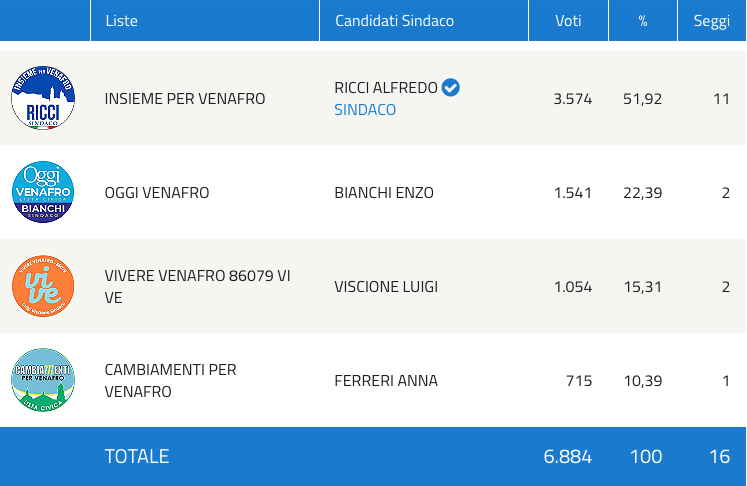Click the Insieme per Venafro Ricci logo
The width and height of the screenshot is (747, 486).
[43, 98]
